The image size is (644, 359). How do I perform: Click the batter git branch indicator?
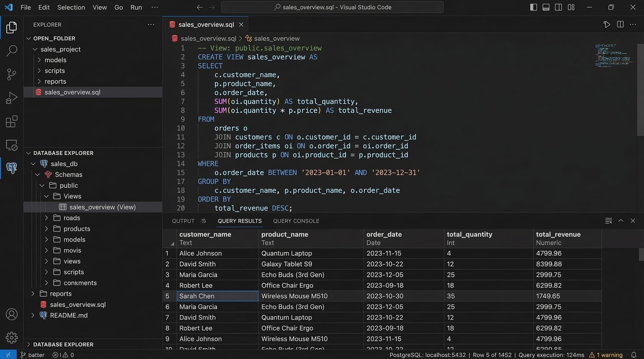click(x=33, y=355)
